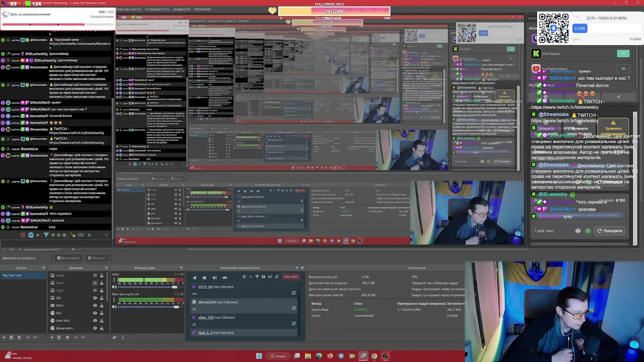Screen dimensions: 644x362
Task: Open Властивості source properties button
Action: [x=68, y=258]
